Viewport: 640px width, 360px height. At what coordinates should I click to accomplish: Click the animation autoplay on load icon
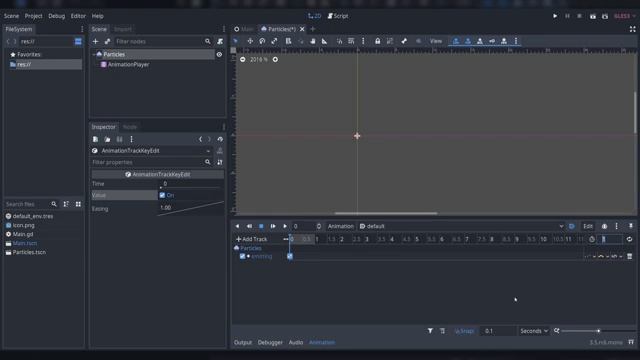pos(571,226)
